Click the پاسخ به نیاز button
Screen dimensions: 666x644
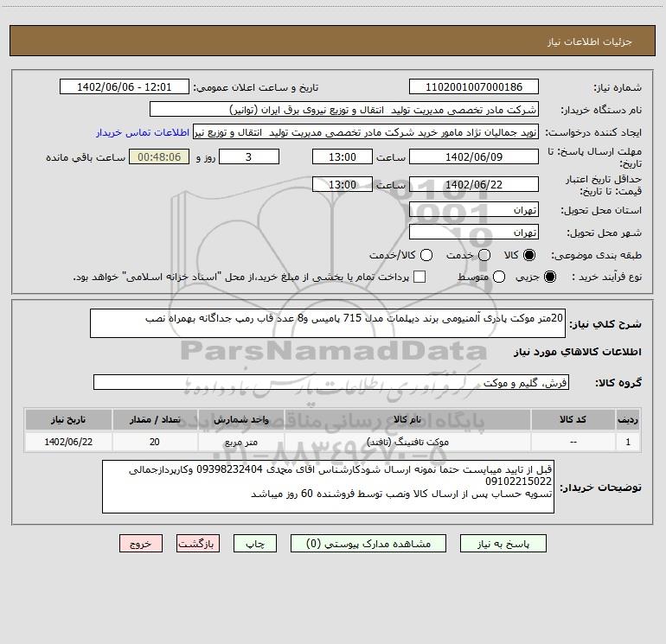point(503,544)
